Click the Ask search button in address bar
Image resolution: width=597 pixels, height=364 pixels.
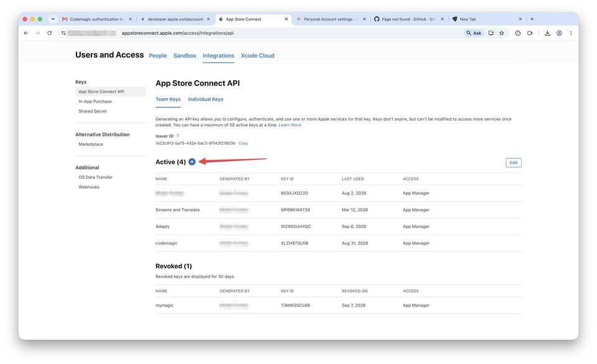pyautogui.click(x=474, y=33)
